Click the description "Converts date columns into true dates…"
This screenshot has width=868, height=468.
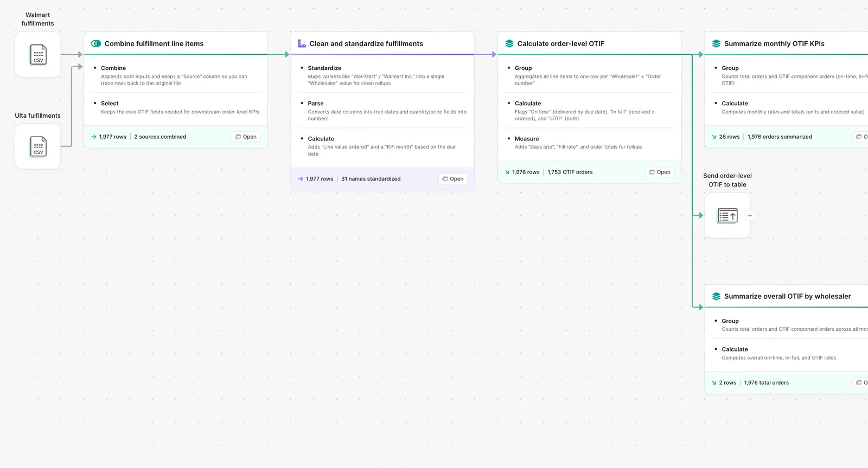pyautogui.click(x=387, y=116)
